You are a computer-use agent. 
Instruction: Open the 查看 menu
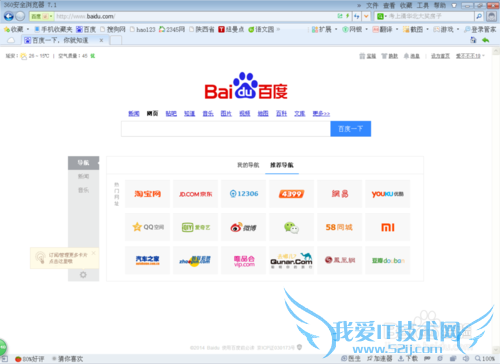389,5
